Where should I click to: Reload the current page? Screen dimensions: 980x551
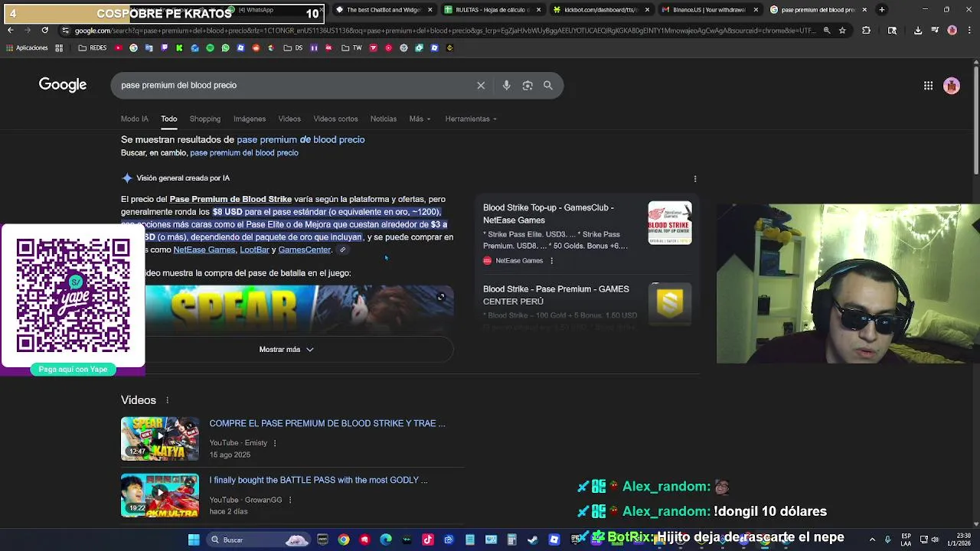tap(45, 30)
